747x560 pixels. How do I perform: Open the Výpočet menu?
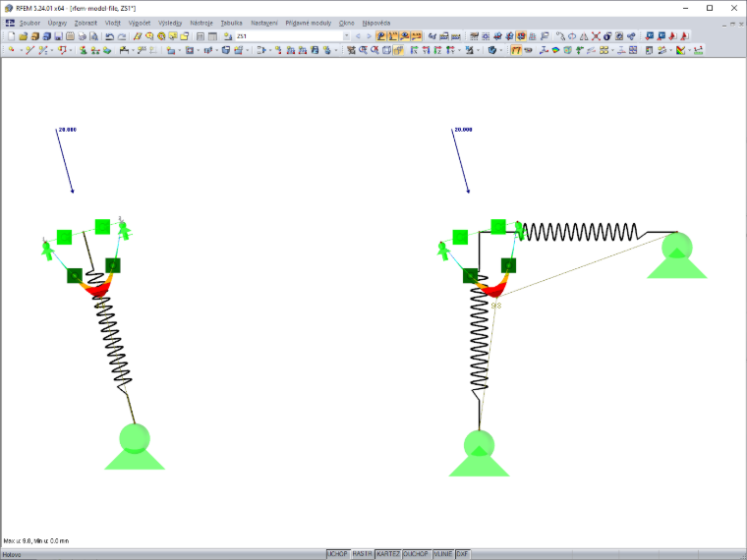click(x=140, y=23)
